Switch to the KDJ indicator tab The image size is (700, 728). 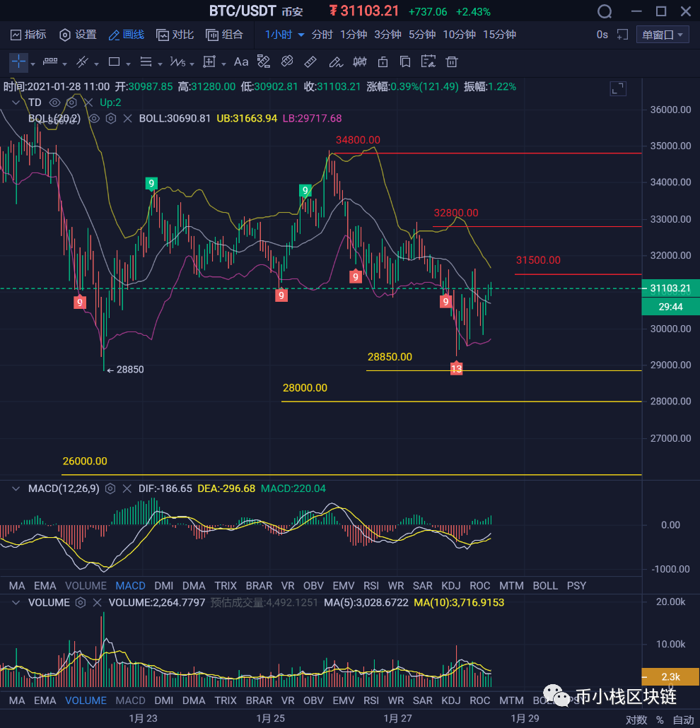[x=451, y=585]
